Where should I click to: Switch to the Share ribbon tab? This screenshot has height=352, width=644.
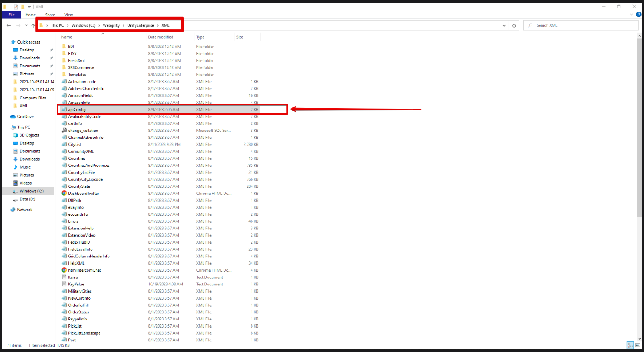coord(50,15)
